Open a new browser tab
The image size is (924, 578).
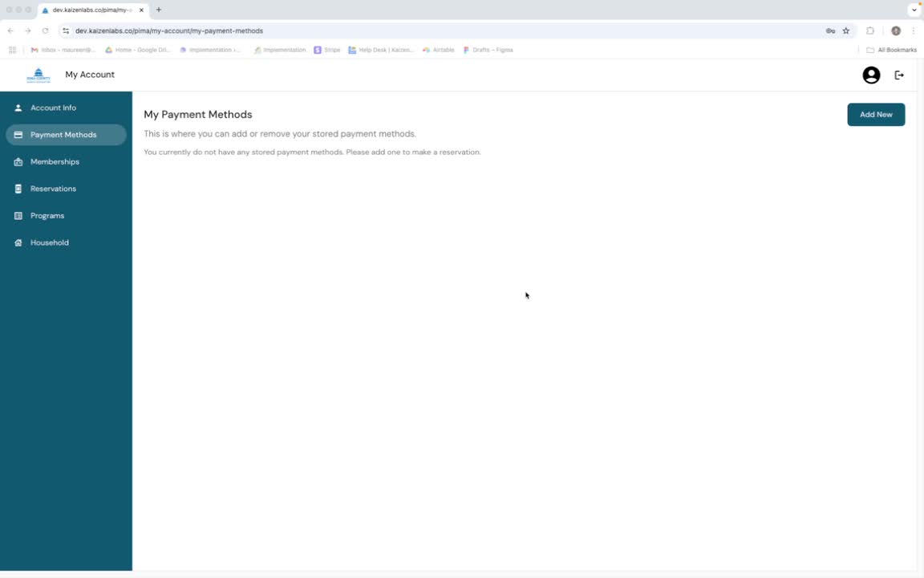(x=159, y=10)
